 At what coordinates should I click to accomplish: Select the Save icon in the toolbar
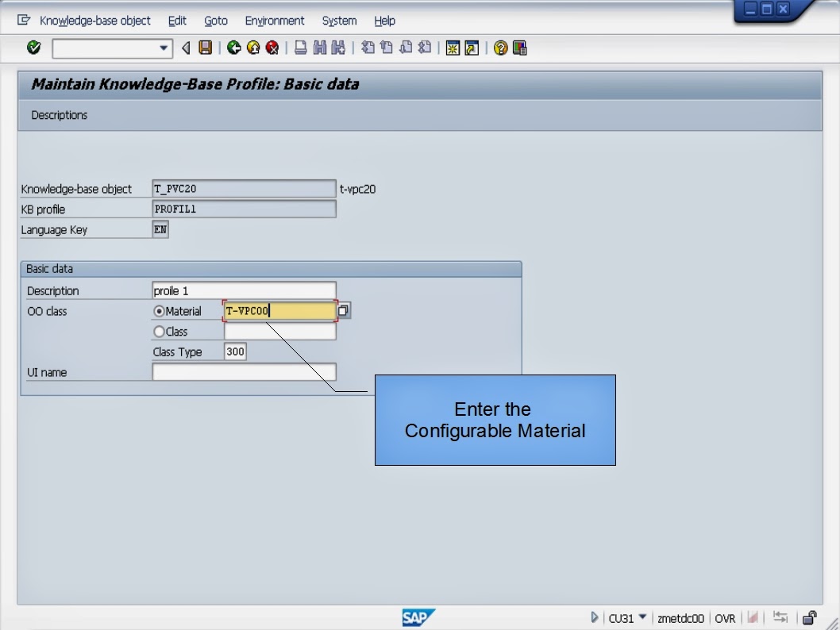coord(205,48)
